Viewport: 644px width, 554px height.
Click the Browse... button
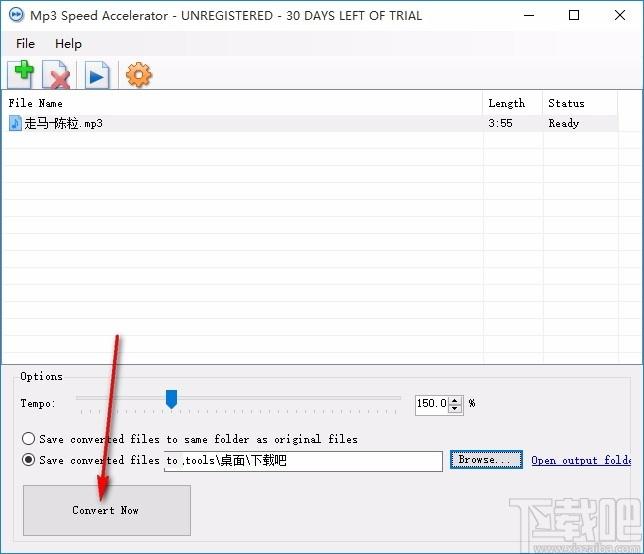pyautogui.click(x=486, y=460)
